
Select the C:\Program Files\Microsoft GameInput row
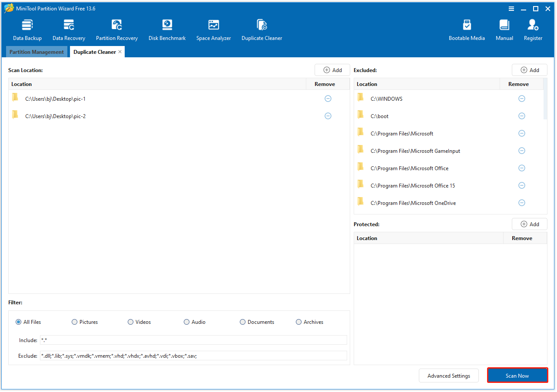point(449,151)
